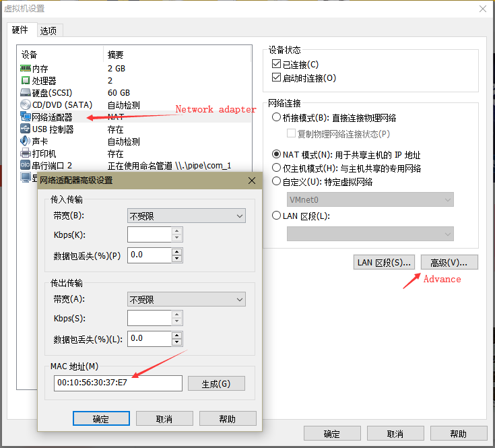Increase incoming Kbps(K) spinner value
Image resolution: width=495 pixels, height=448 pixels.
(177, 231)
